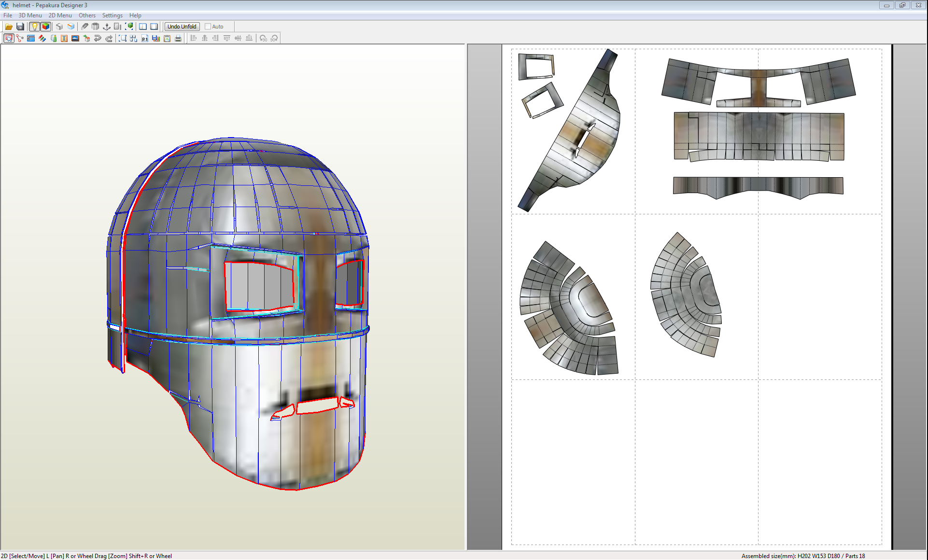The image size is (928, 560).
Task: Select the colored pencils edge color tool
Action: pyautogui.click(x=42, y=38)
